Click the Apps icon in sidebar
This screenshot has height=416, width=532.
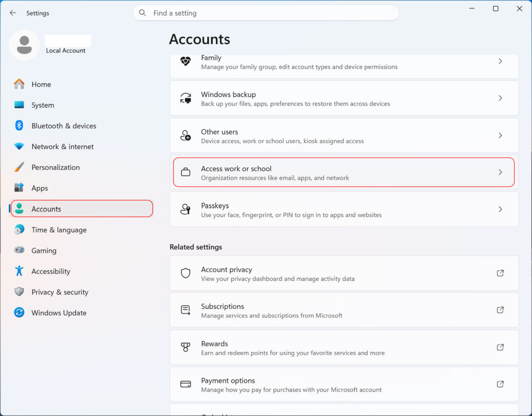click(19, 188)
